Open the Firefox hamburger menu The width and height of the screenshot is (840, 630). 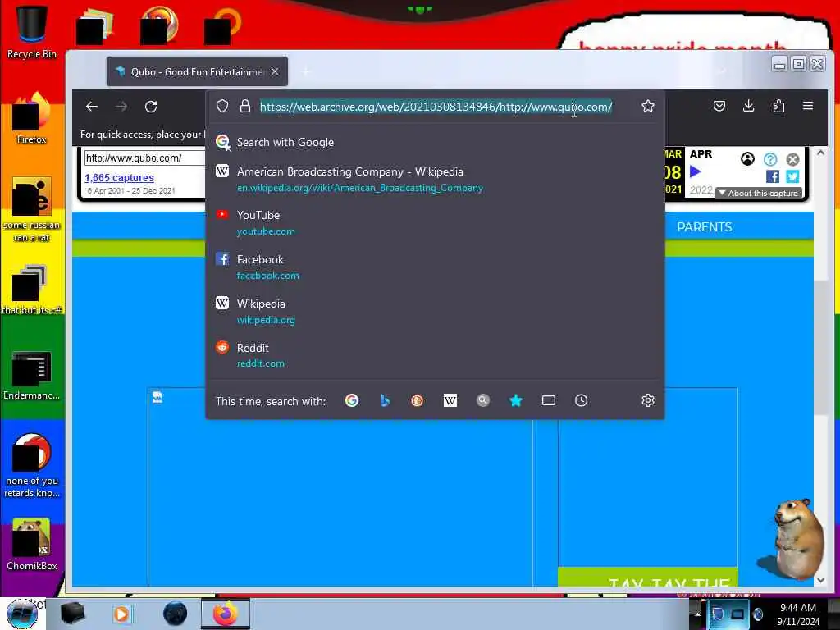point(808,106)
